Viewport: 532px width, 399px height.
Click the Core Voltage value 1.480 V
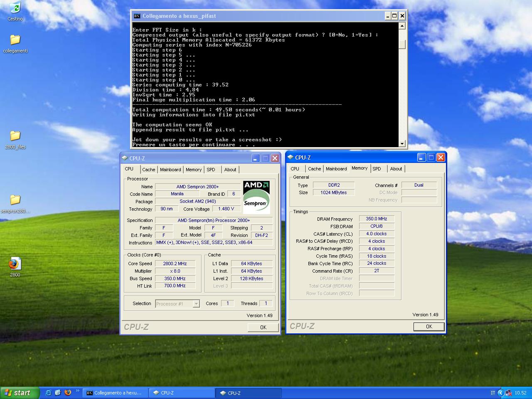pos(226,209)
